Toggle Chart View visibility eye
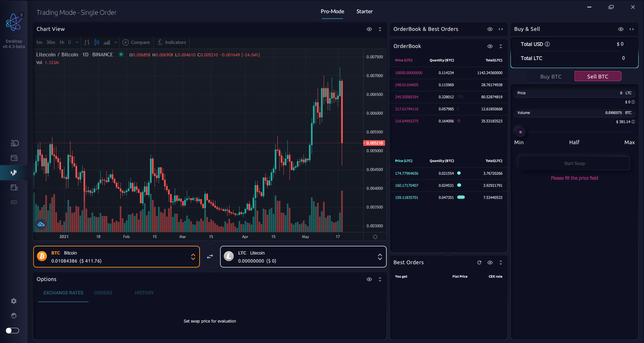644x343 pixels. [369, 29]
